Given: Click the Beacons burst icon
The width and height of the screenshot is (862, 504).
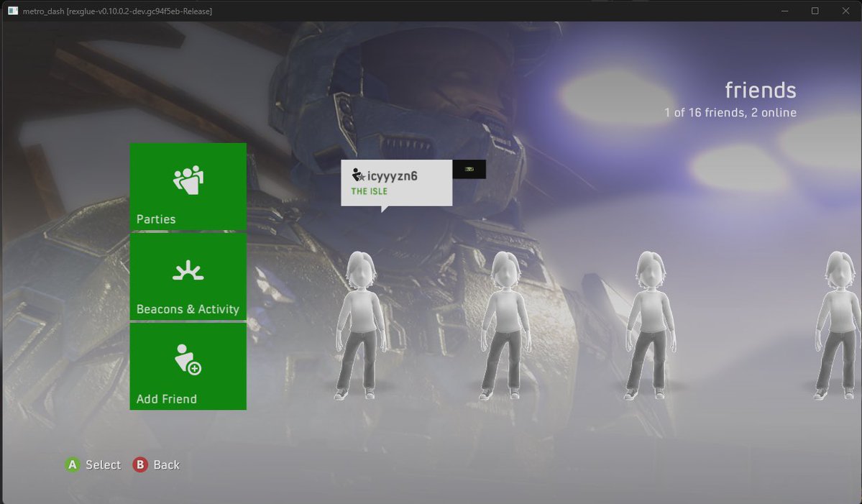Looking at the screenshot, I should click(188, 270).
